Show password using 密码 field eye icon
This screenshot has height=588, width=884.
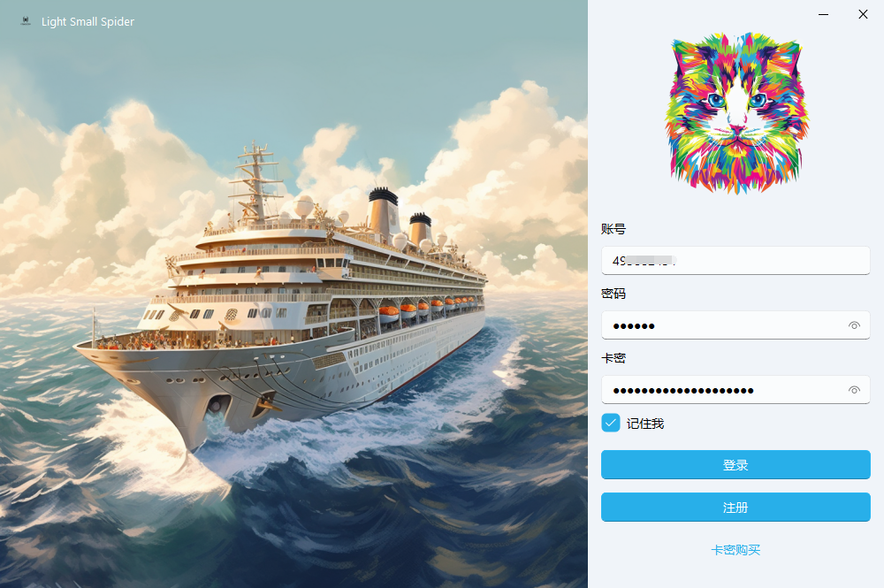(854, 325)
